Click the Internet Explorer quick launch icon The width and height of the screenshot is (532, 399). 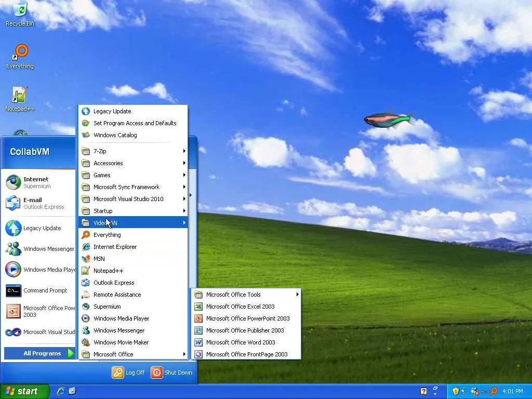61,391
